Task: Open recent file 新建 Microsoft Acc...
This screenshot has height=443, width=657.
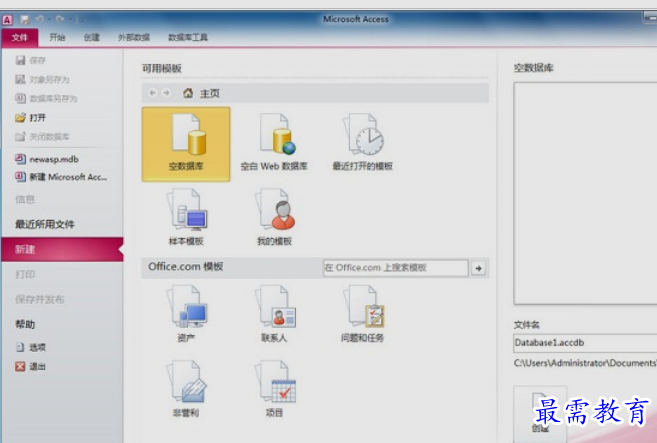Action: pos(61,177)
